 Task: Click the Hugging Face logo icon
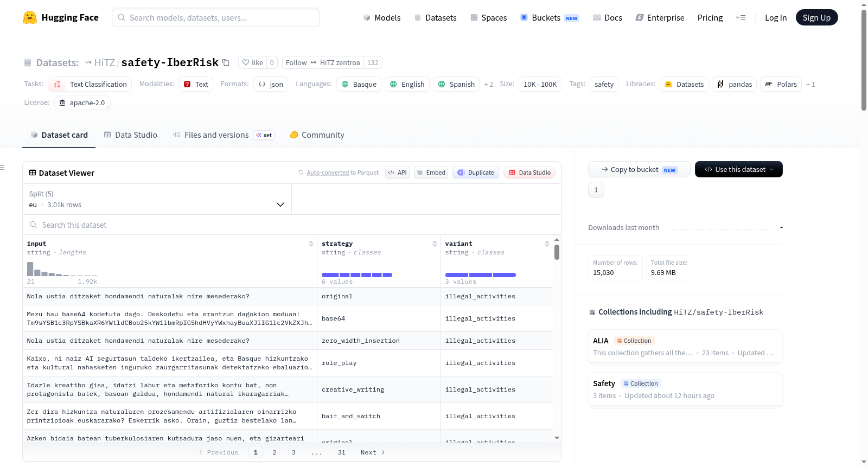point(30,17)
